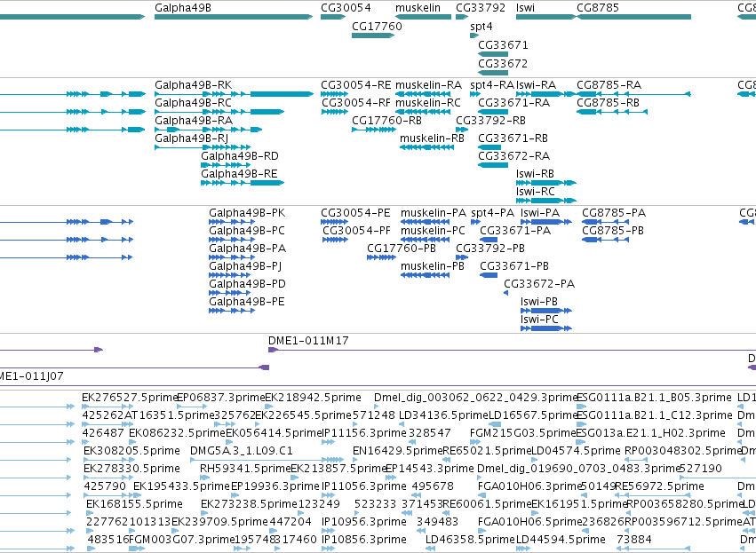Select transcript Galpha49B-RC
756x553 pixels.
click(193, 103)
